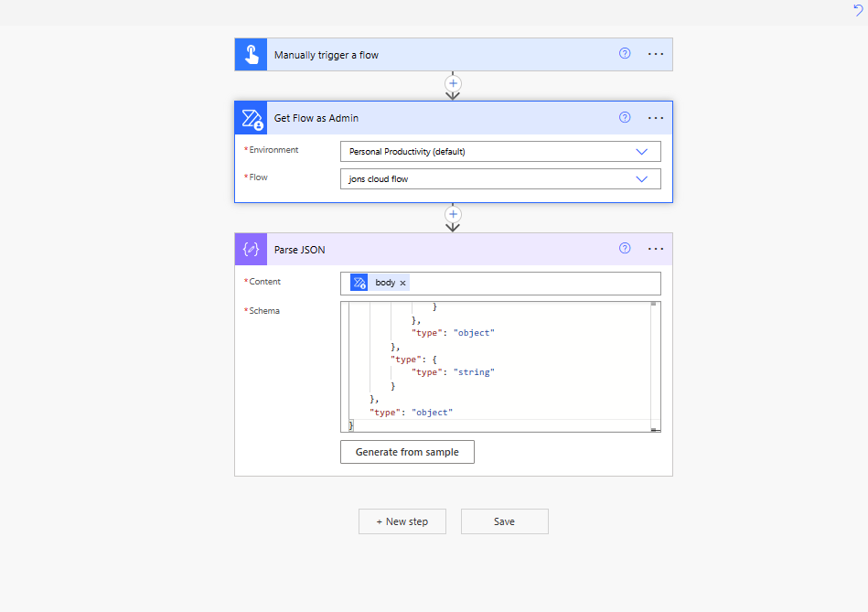Open the Parse JSON options menu

[655, 248]
